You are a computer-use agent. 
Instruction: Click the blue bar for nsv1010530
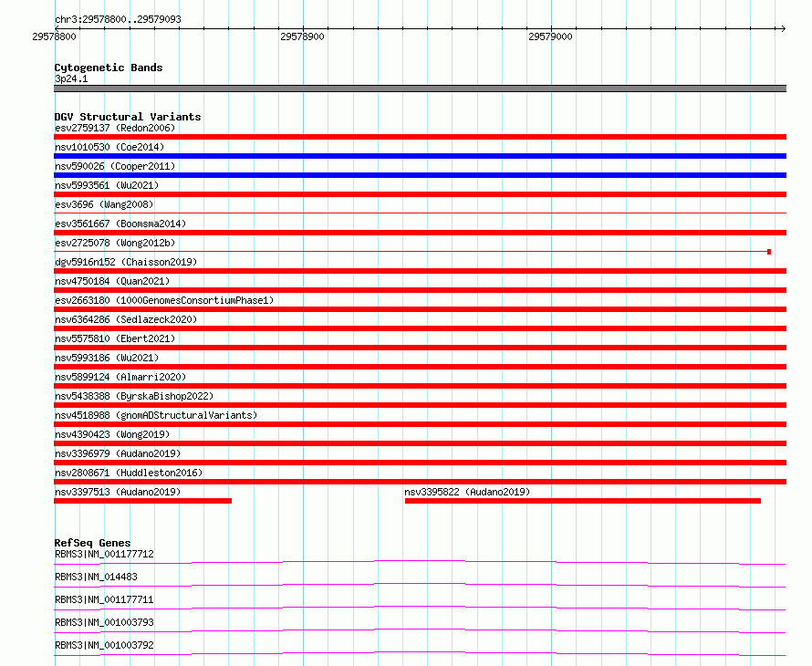click(x=420, y=156)
